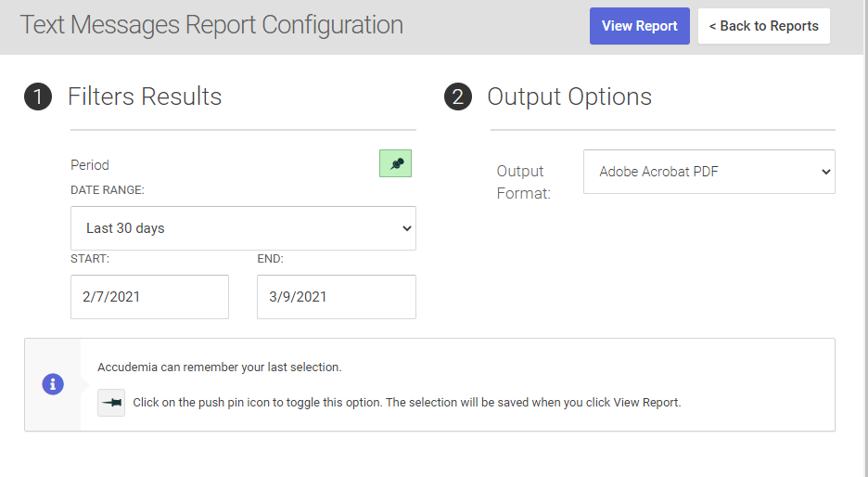
Task: Click the START label above date field
Action: [x=90, y=259]
